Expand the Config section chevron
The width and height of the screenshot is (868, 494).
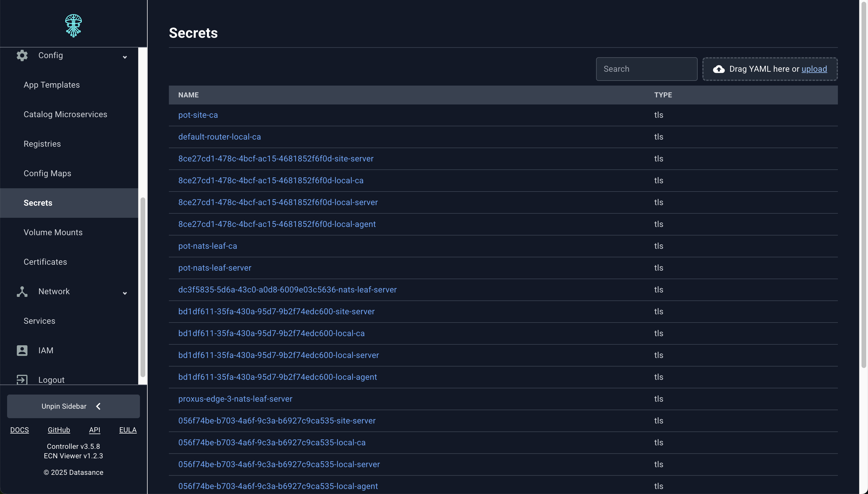tap(125, 57)
